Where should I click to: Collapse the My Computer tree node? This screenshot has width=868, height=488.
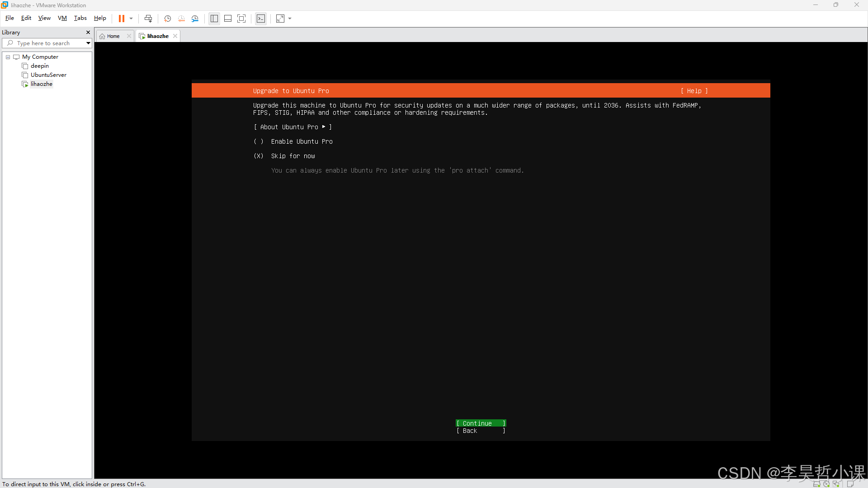(x=8, y=57)
